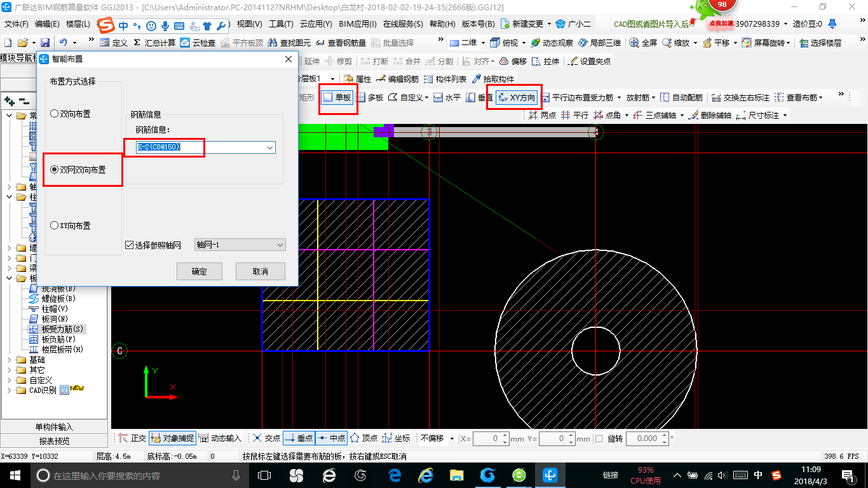Screen dimensions: 868x488
Task: Open 报表预览 report preview
Action: (x=55, y=441)
